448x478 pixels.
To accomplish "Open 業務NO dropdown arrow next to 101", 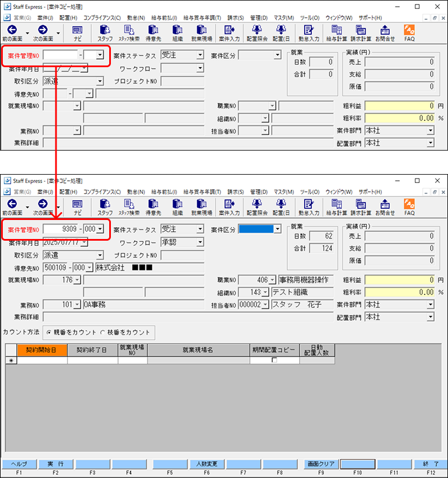I will [77, 304].
